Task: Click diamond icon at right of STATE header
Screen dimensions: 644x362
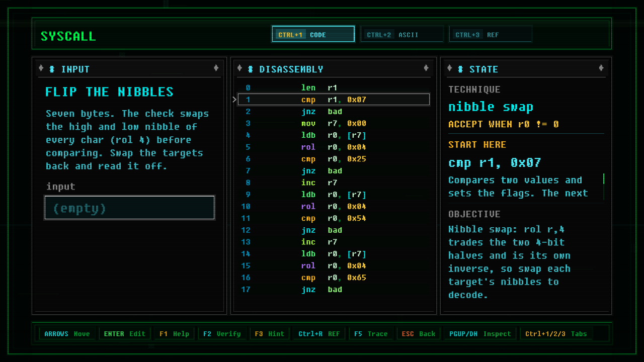Action: (601, 68)
